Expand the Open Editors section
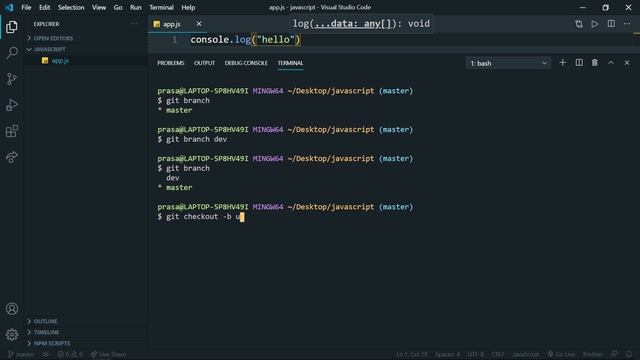 [x=86, y=38]
